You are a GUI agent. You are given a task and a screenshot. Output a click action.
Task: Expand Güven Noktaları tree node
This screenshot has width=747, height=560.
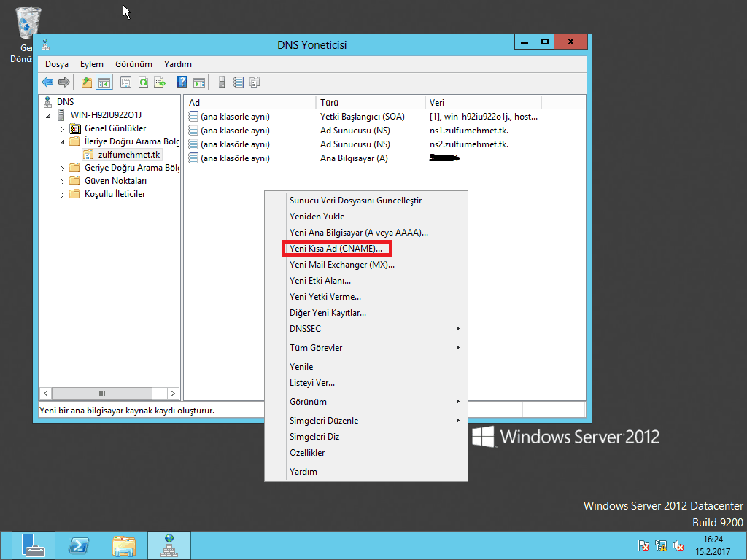point(62,182)
